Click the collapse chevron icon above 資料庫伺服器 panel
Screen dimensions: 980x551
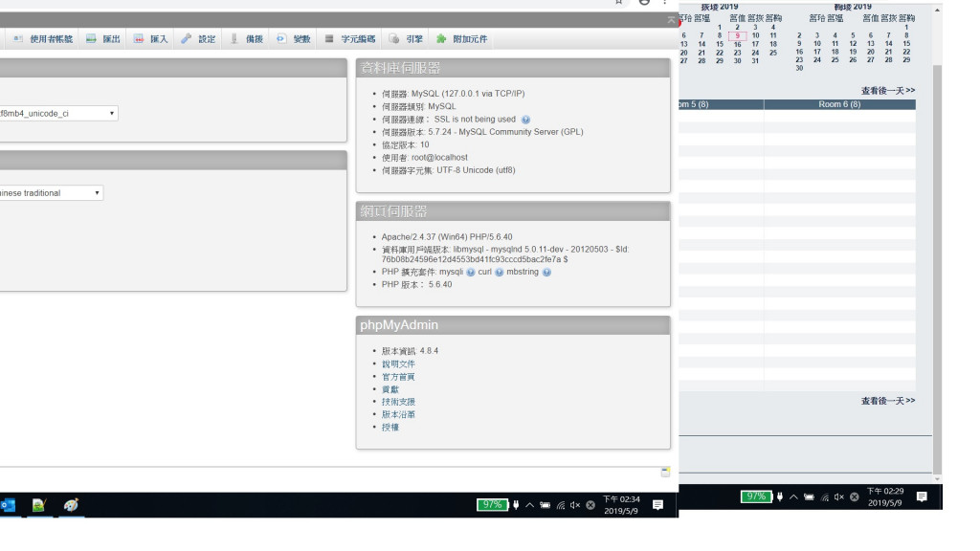[x=672, y=20]
